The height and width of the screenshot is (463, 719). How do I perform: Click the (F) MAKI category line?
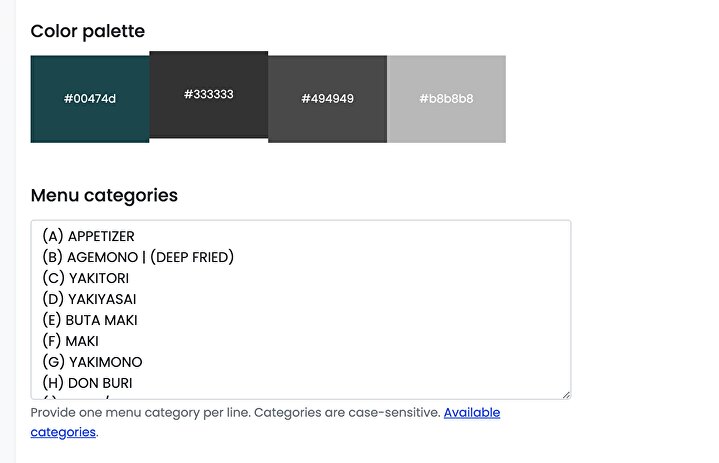[70, 341]
